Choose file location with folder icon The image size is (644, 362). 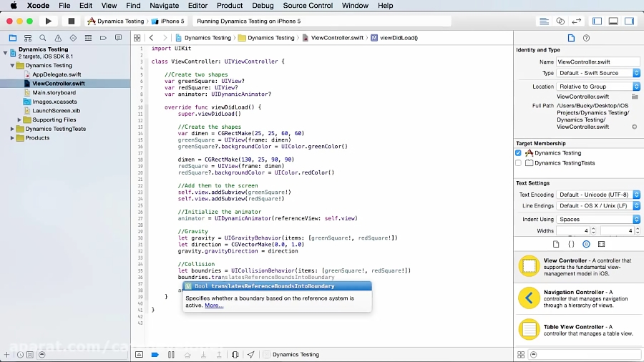tap(635, 97)
